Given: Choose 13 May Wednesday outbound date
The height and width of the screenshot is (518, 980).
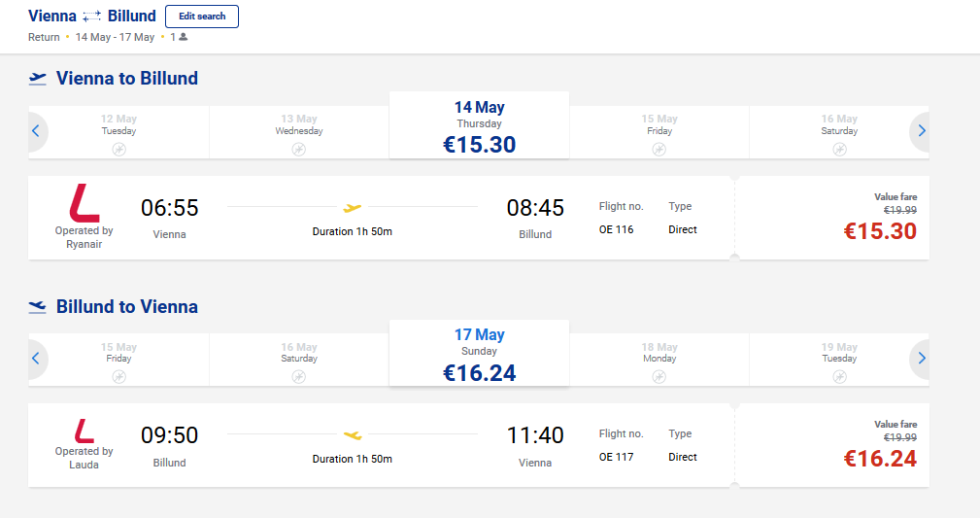Looking at the screenshot, I should tap(299, 132).
